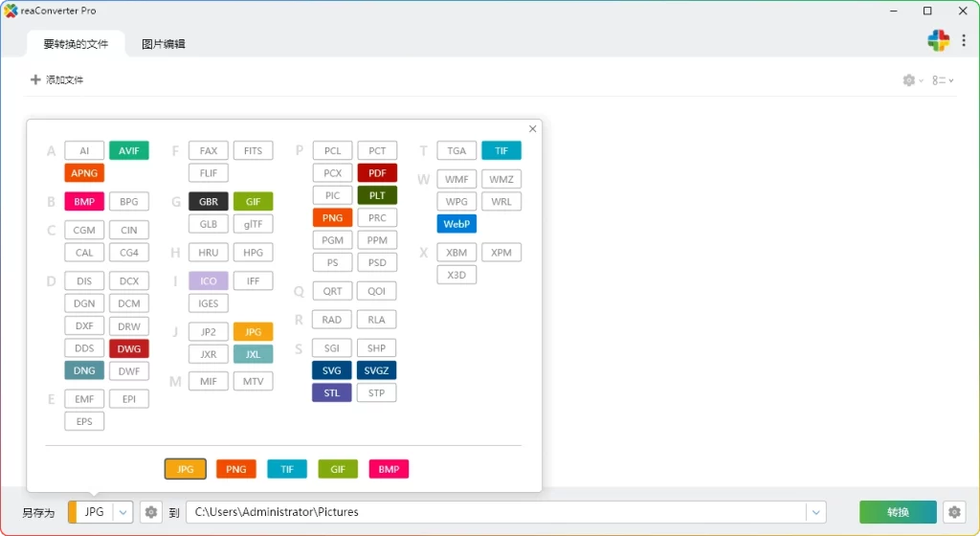Viewport: 980px width, 536px height.
Task: Open the three-dot main menu
Action: [x=964, y=40]
